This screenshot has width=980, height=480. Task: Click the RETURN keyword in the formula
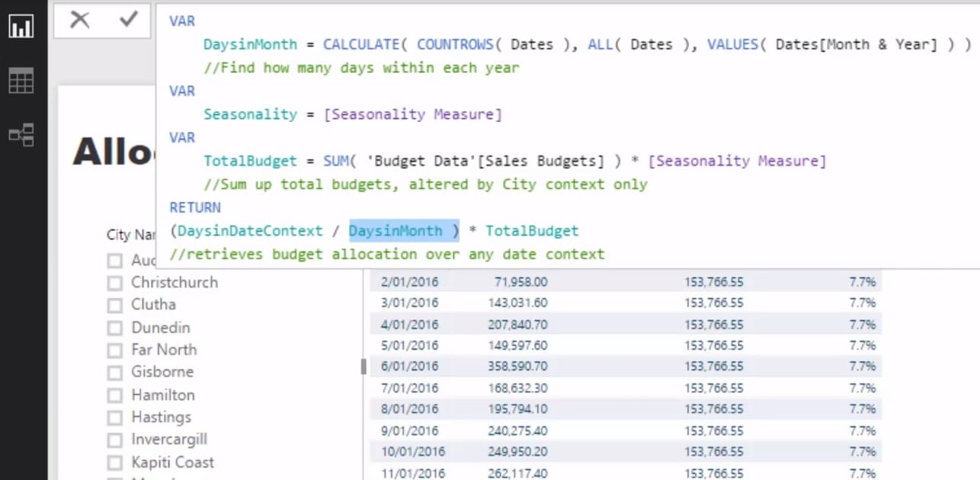[195, 207]
